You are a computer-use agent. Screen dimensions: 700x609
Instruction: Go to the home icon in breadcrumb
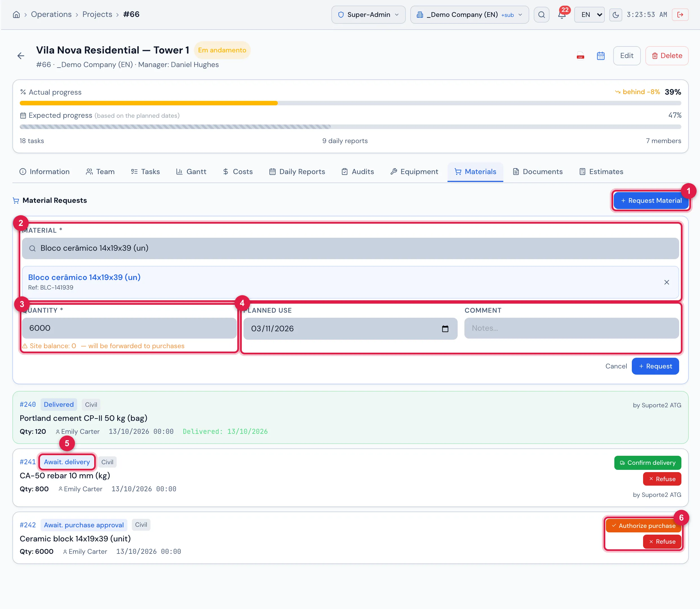pos(16,15)
